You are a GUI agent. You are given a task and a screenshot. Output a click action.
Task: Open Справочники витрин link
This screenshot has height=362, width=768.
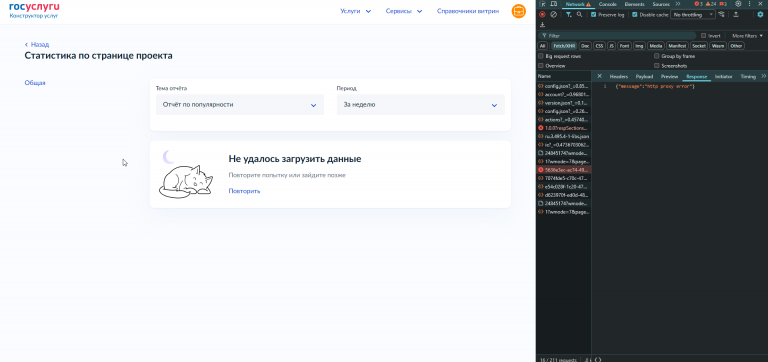pos(468,11)
